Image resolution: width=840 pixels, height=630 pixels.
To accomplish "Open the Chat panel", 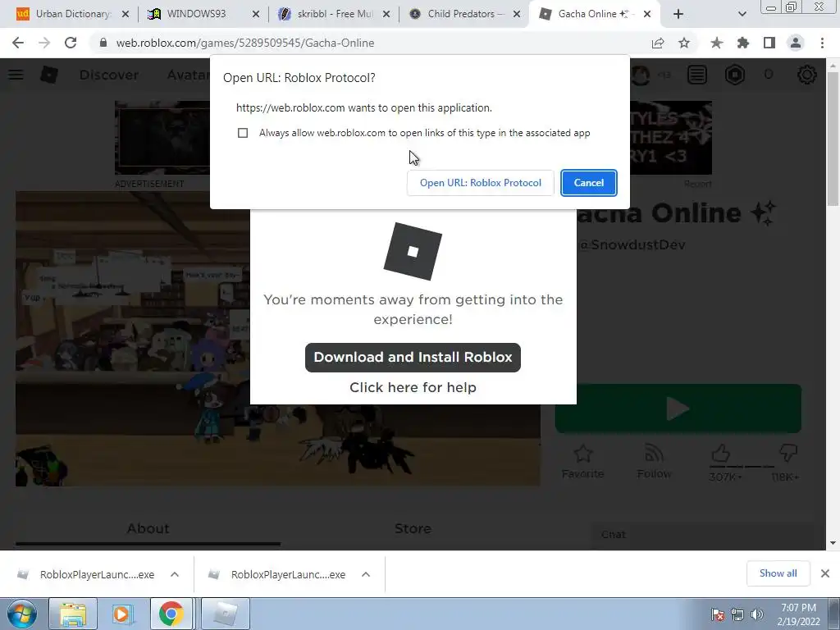I will (702, 535).
